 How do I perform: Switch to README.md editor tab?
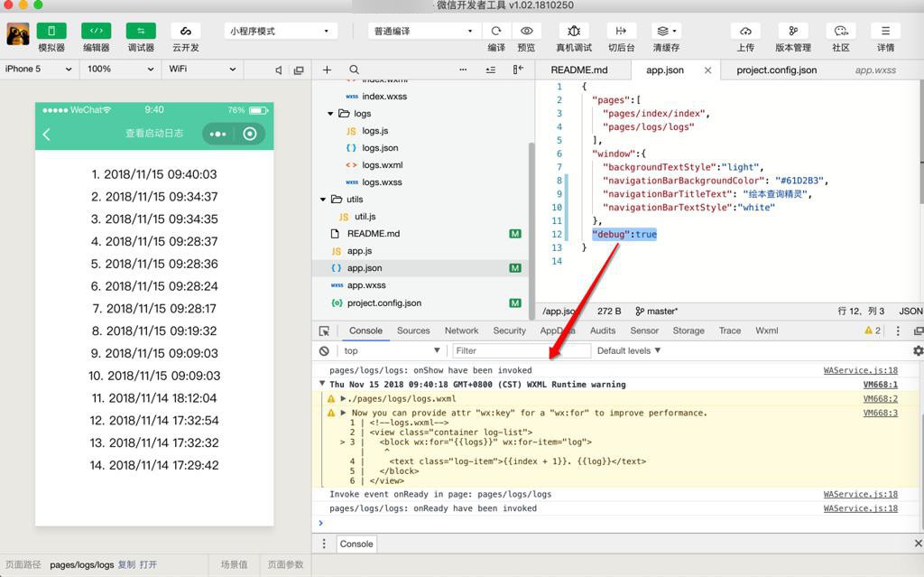click(579, 70)
